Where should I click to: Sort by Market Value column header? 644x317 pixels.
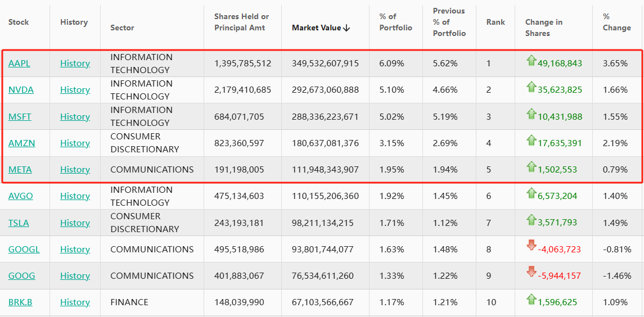coord(321,28)
